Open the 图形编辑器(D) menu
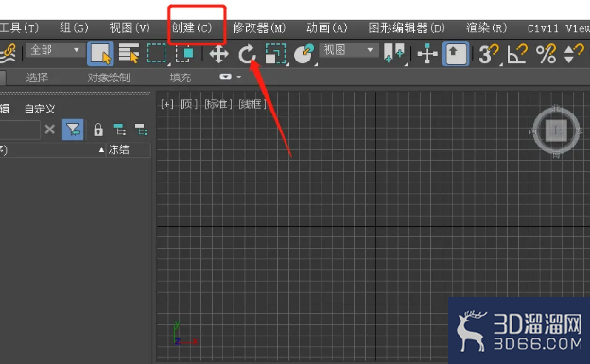The image size is (590, 364). pos(407,28)
